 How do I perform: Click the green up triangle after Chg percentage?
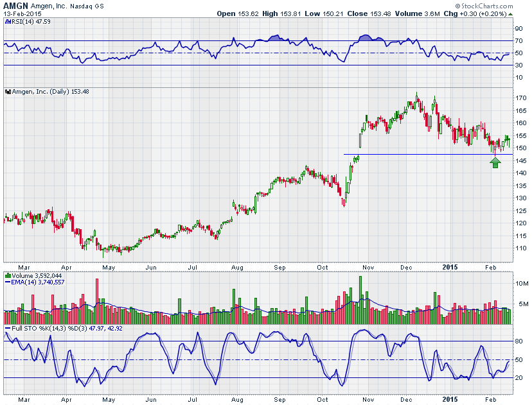pyautogui.click(x=510, y=14)
